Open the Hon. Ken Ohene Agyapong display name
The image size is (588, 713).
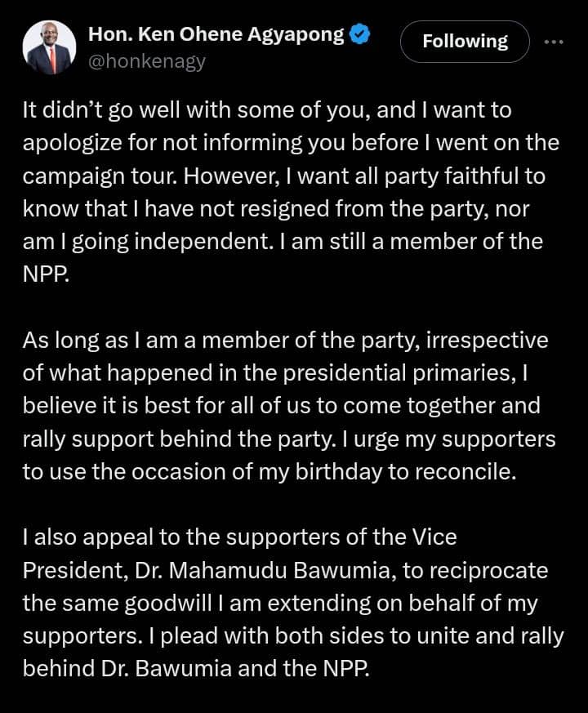click(x=216, y=34)
